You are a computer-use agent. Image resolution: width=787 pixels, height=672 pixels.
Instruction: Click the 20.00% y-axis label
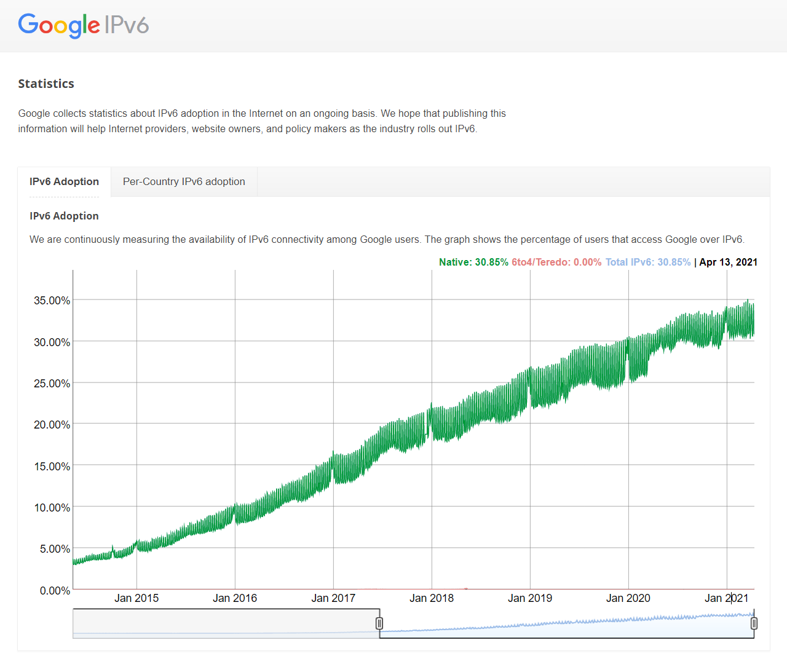click(x=52, y=425)
